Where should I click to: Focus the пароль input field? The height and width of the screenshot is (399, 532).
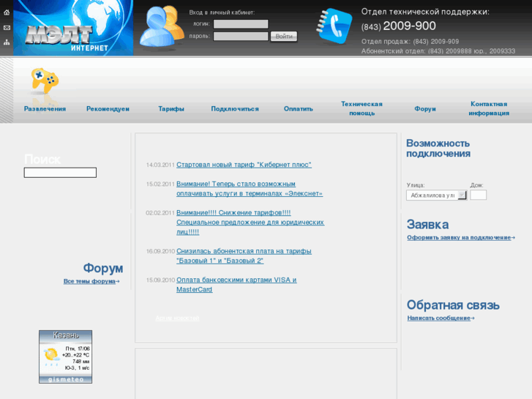[241, 37]
